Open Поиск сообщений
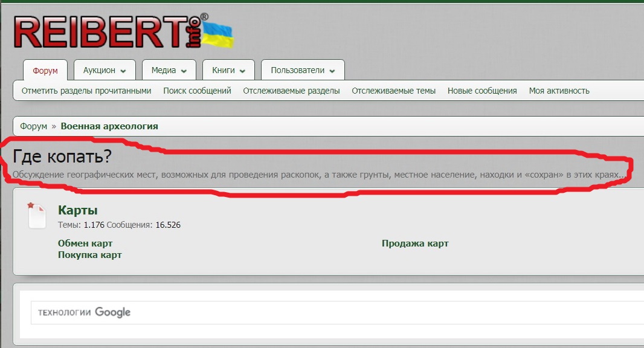The image size is (644, 348). tap(197, 91)
